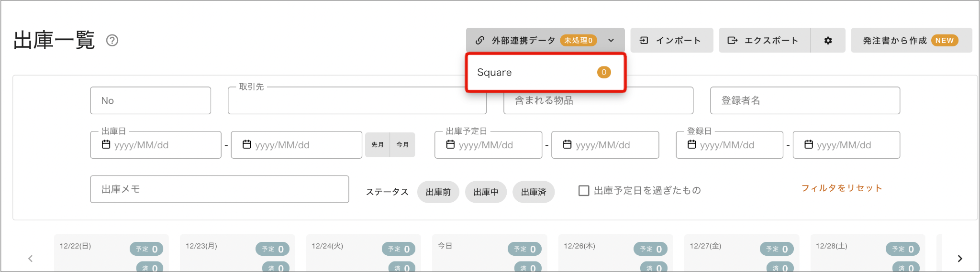Open calendar icon for 登録日 end date

tap(809, 144)
